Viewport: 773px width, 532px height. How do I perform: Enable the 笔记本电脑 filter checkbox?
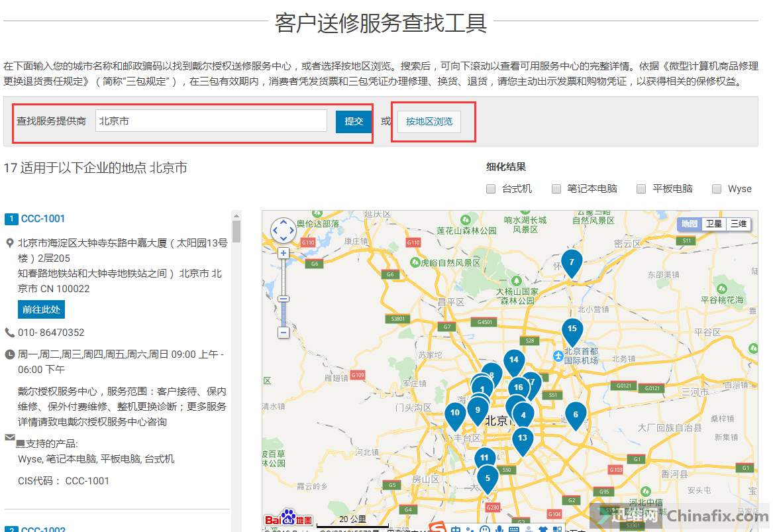556,189
